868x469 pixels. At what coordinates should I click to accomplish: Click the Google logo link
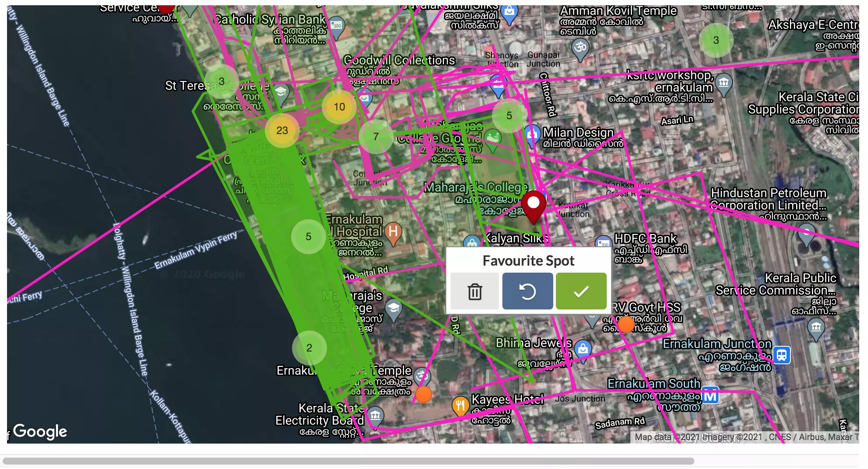point(40,431)
